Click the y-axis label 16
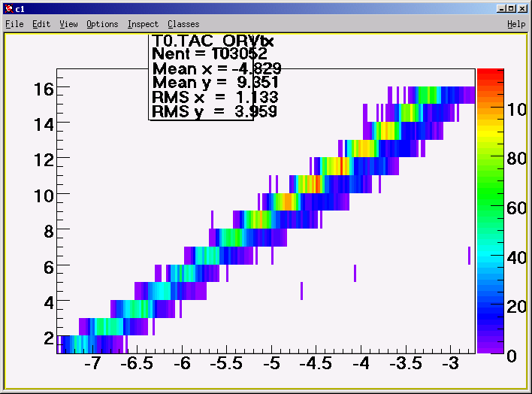This screenshot has height=394, width=532. pos(44,89)
